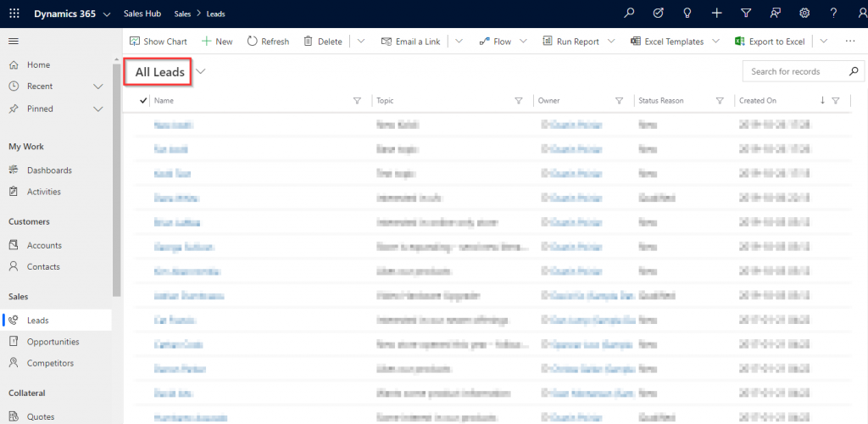
Task: Click the All Leads view title
Action: pyautogui.click(x=160, y=72)
